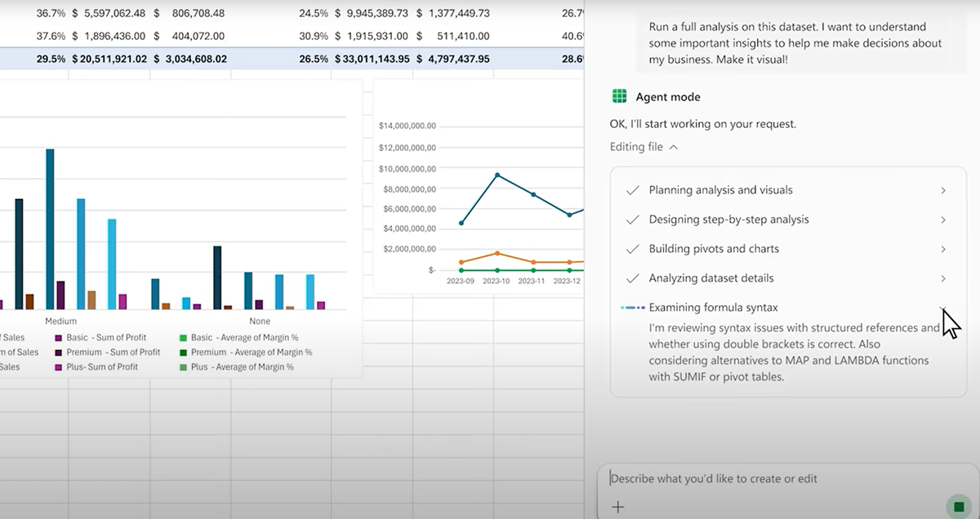
Task: Click the plus icon below the prompt box
Action: (618, 507)
